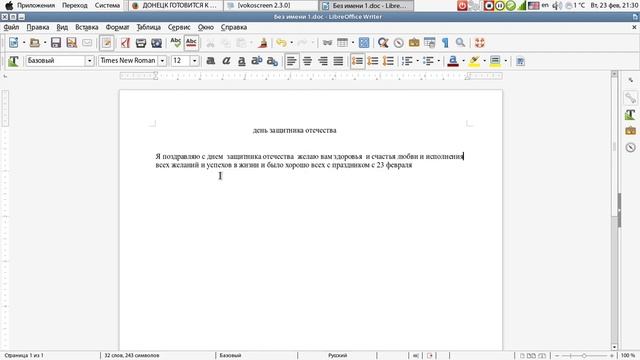The width and height of the screenshot is (640, 360).
Task: Open the paragraph style dropdown showing Базовый
Action: pos(89,61)
